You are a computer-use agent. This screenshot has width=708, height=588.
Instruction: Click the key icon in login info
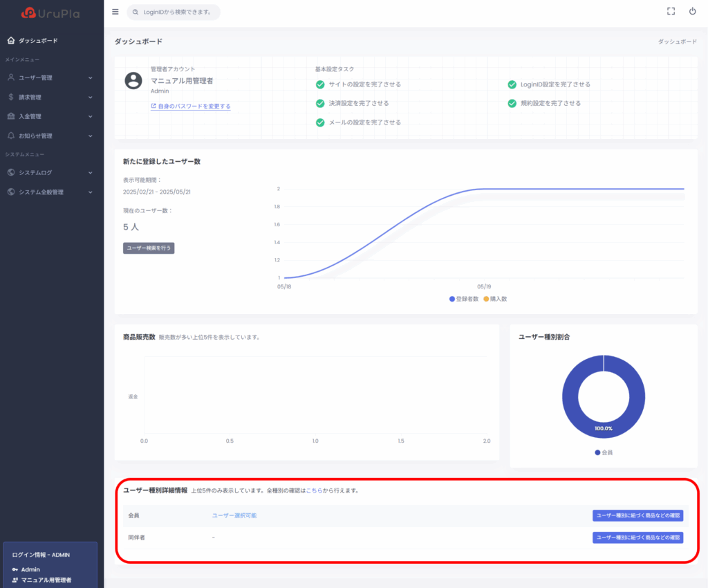[x=15, y=569]
